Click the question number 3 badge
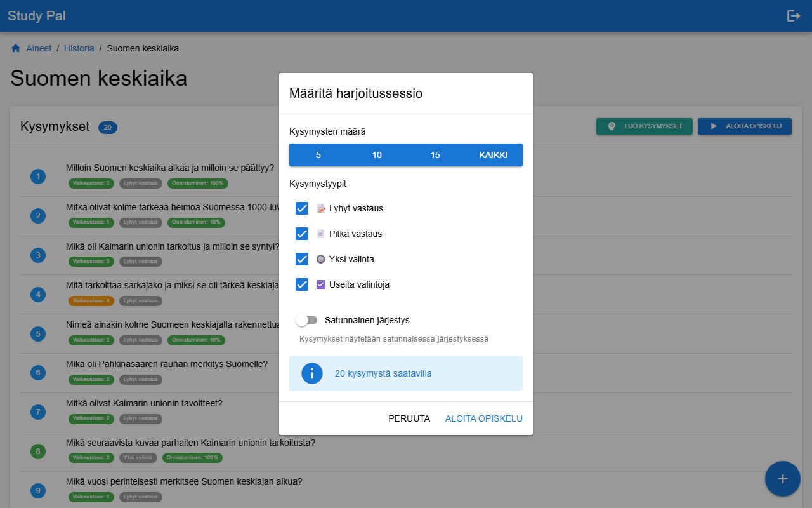This screenshot has width=812, height=508. (x=38, y=255)
